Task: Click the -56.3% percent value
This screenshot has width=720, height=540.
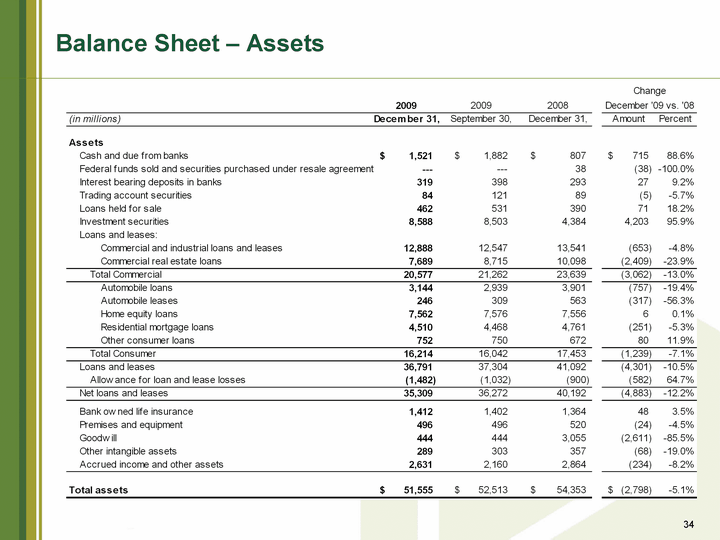Action: [x=679, y=301]
